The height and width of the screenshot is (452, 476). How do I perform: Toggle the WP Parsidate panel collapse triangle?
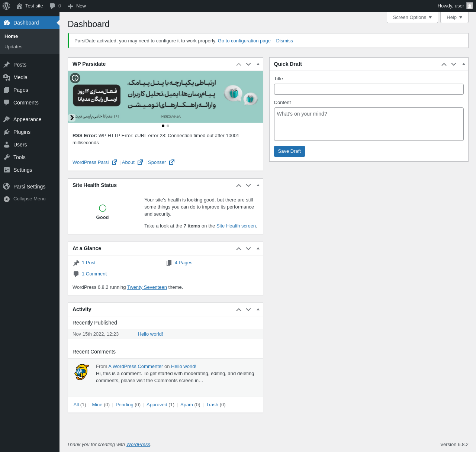tap(258, 64)
